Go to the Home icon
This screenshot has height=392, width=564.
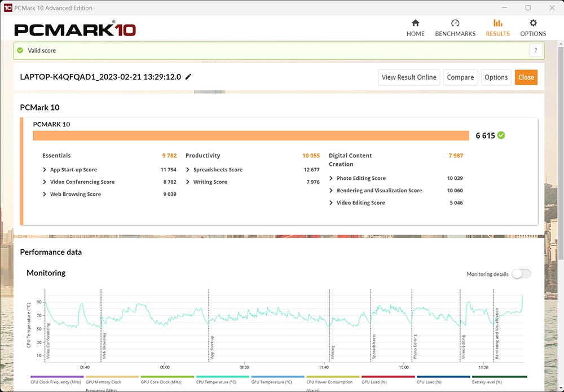tap(415, 23)
